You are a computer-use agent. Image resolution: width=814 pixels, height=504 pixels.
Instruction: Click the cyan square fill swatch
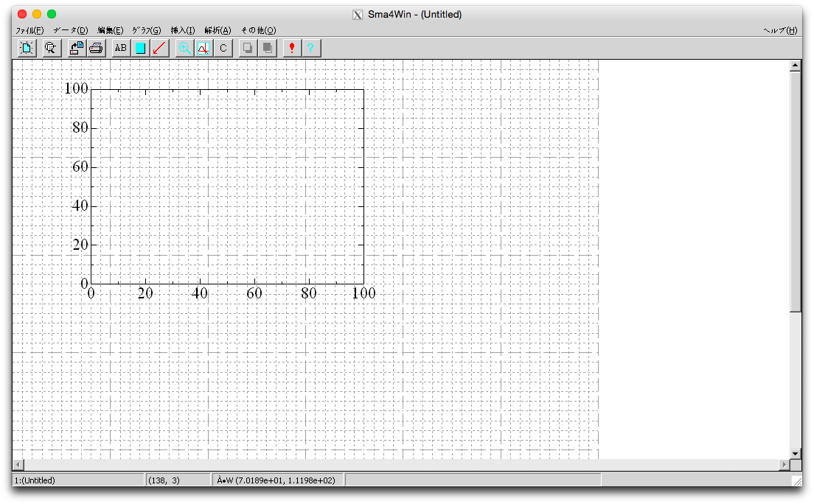click(140, 47)
